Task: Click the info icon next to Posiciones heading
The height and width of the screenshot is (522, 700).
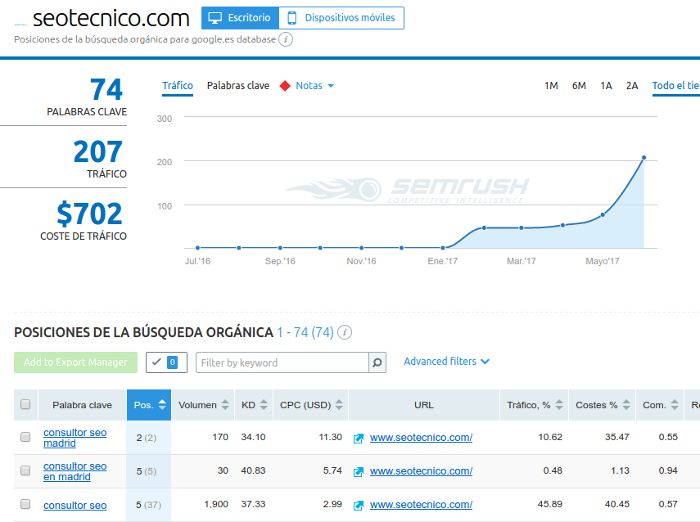Action: click(x=344, y=332)
